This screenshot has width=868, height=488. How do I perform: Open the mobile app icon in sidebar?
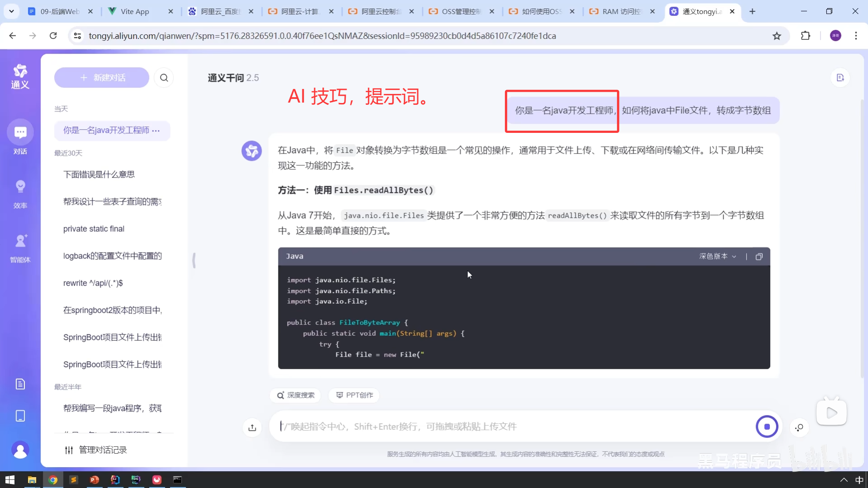[20, 416]
